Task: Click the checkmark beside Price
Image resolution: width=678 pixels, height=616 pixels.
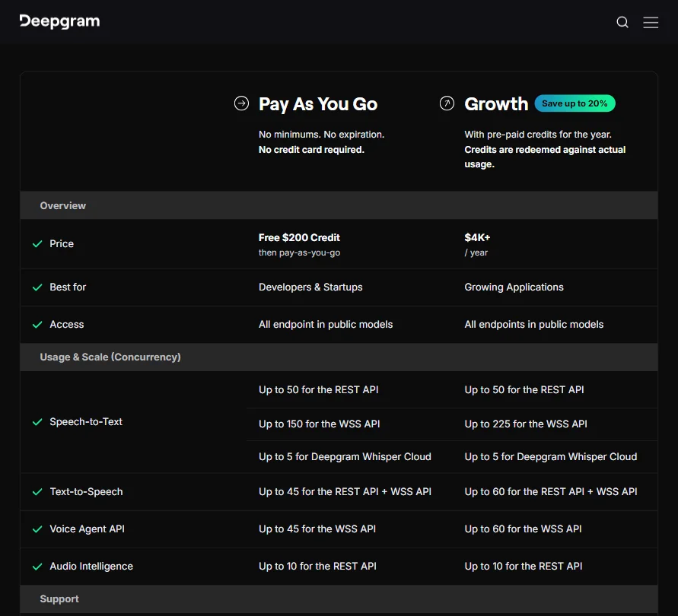Action: point(37,244)
